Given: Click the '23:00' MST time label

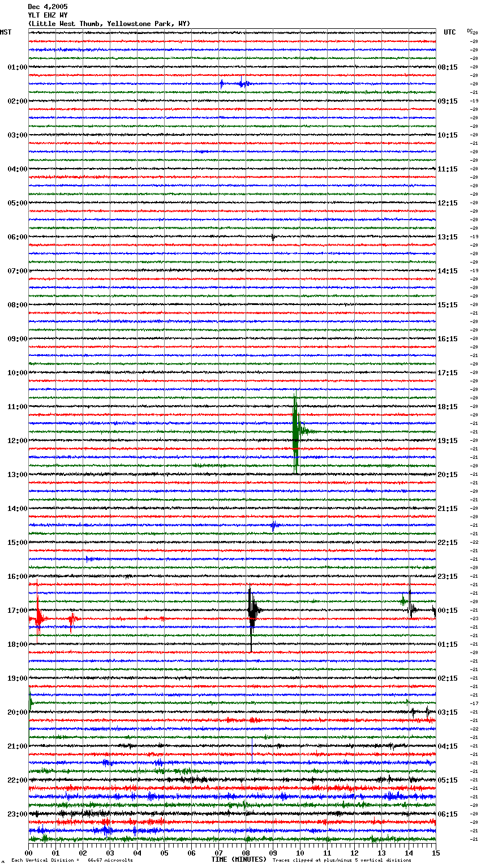Looking at the screenshot, I should pos(18,814).
